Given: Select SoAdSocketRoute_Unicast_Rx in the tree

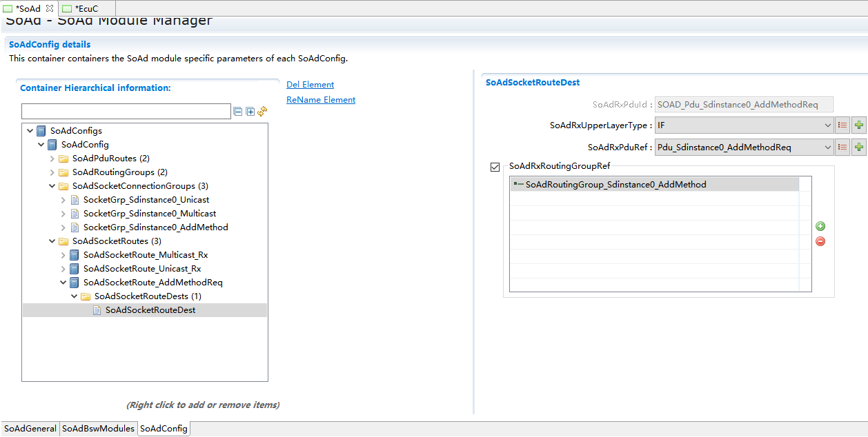Looking at the screenshot, I should click(142, 269).
